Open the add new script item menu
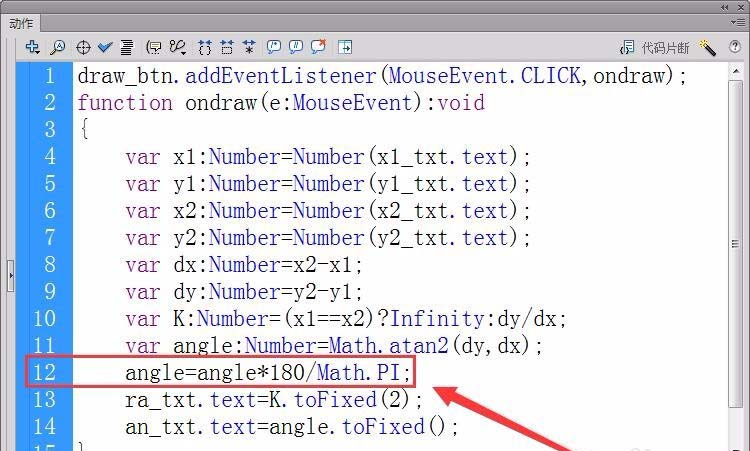Screen dimensions: 750x451 (33, 47)
